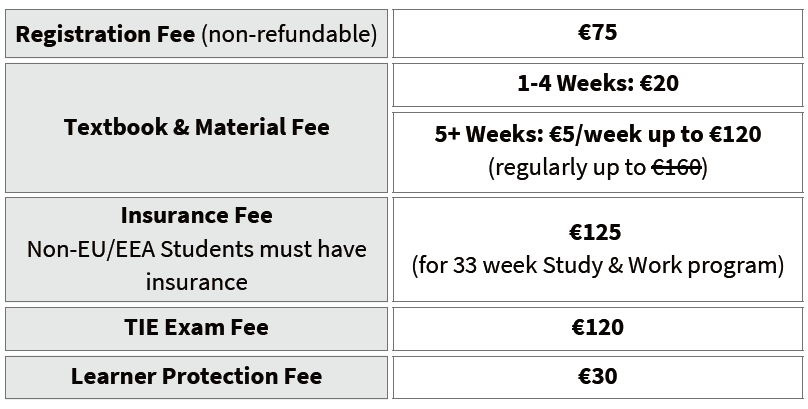Select the Textbook & Material Fee label
Image resolution: width=808 pixels, height=409 pixels.
(196, 128)
